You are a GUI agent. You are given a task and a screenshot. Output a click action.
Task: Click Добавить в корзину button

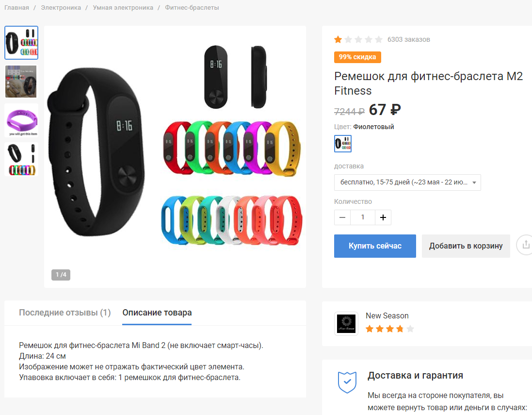pyautogui.click(x=466, y=246)
